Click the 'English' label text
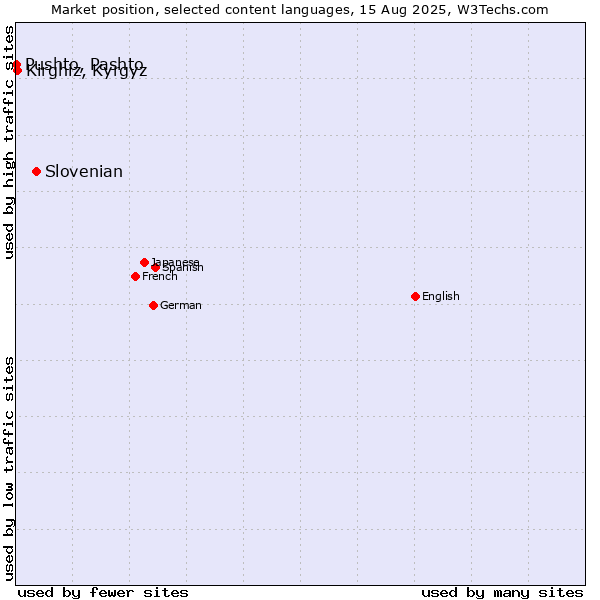The width and height of the screenshot is (600, 600). click(440, 296)
